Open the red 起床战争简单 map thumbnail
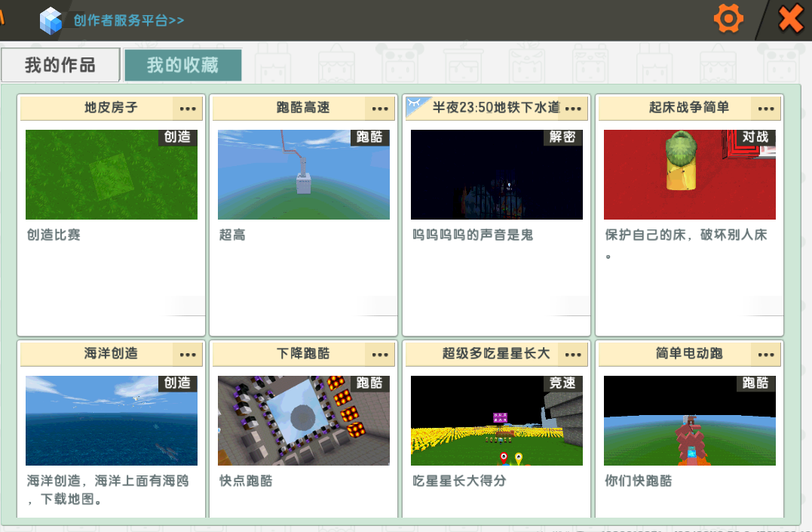The width and height of the screenshot is (812, 532). point(690,174)
